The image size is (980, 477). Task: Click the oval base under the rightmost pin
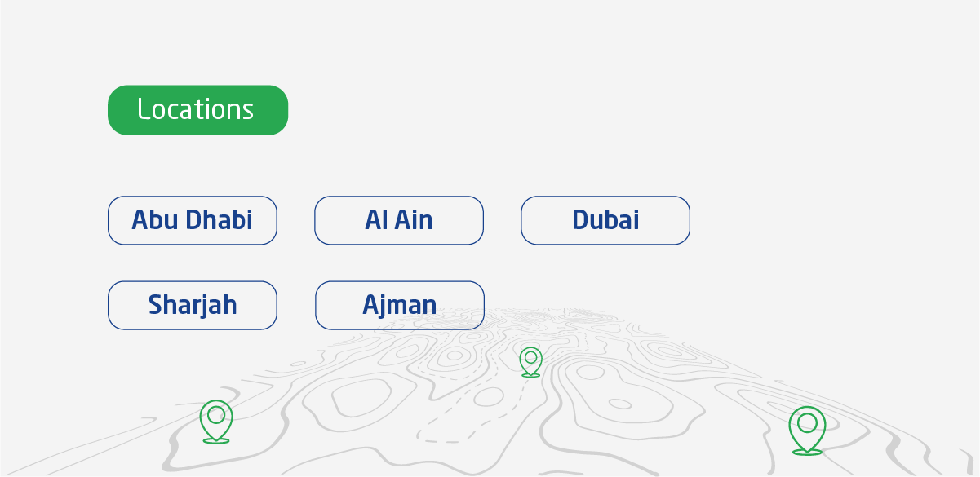tap(807, 451)
